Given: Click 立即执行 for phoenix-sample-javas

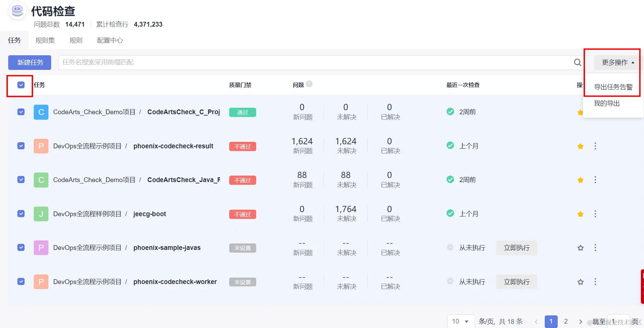Looking at the screenshot, I should [516, 248].
